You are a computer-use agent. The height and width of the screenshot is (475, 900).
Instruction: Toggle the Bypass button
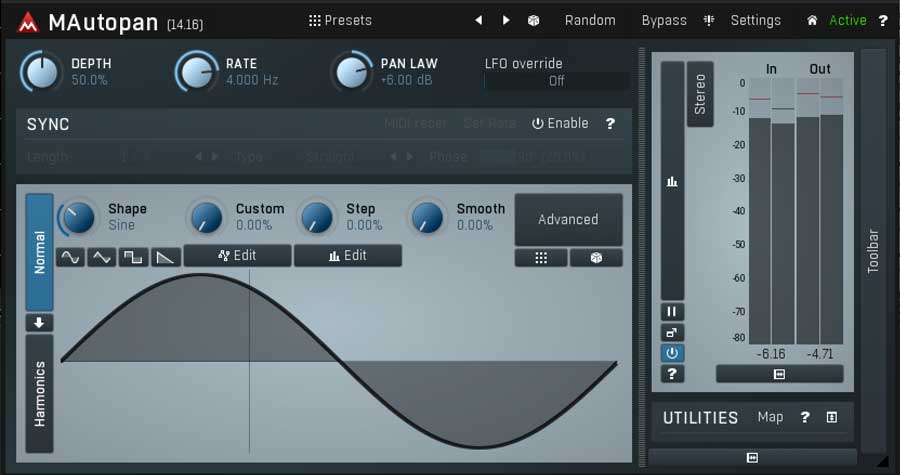coord(664,21)
